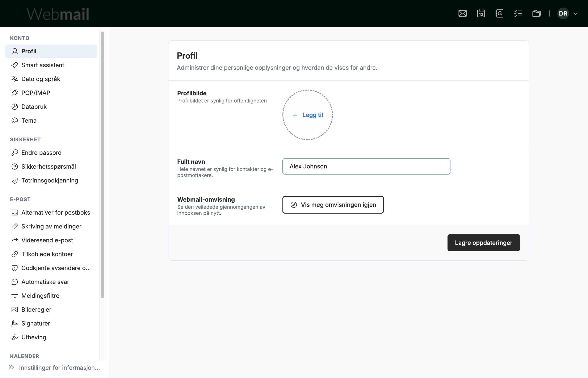The width and height of the screenshot is (588, 378).
Task: Go to Signaturer
Action: 51,324
